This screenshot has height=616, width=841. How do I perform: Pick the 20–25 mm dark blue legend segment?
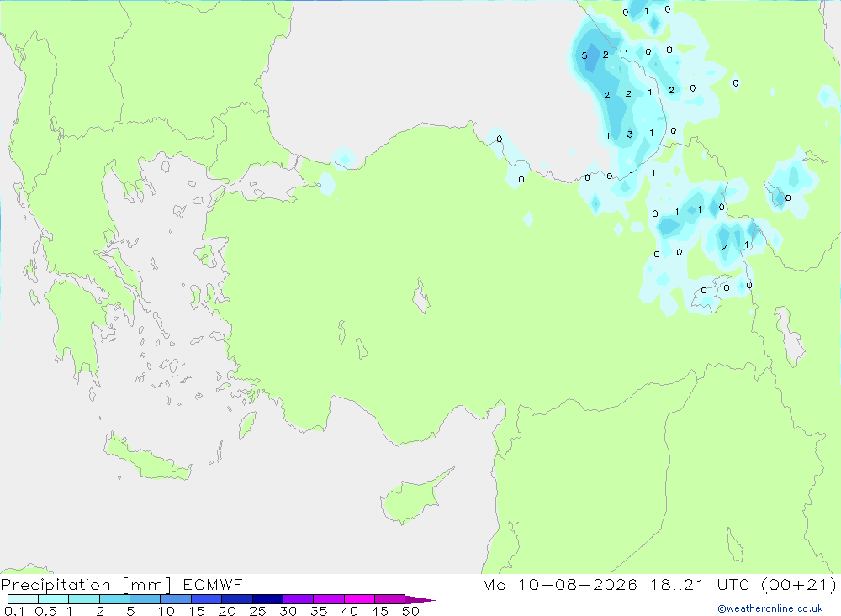(x=236, y=599)
